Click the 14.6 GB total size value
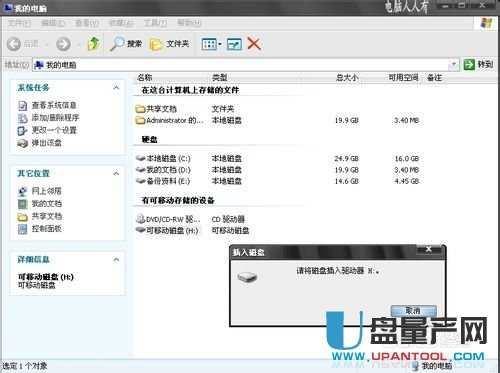This screenshot has width=500, height=373. click(347, 181)
